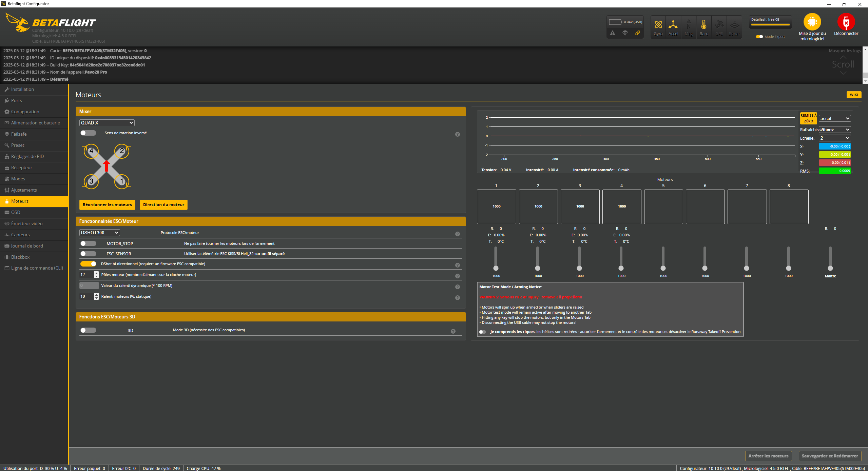Click the link status icon under battery

638,33
